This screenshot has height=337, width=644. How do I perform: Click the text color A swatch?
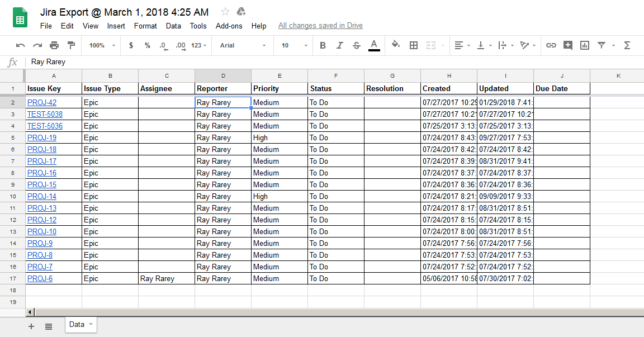374,45
